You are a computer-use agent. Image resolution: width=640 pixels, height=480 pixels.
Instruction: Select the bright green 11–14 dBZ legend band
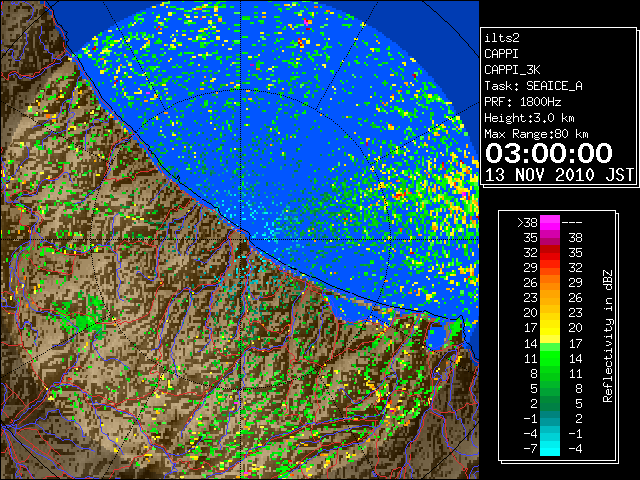point(550,358)
